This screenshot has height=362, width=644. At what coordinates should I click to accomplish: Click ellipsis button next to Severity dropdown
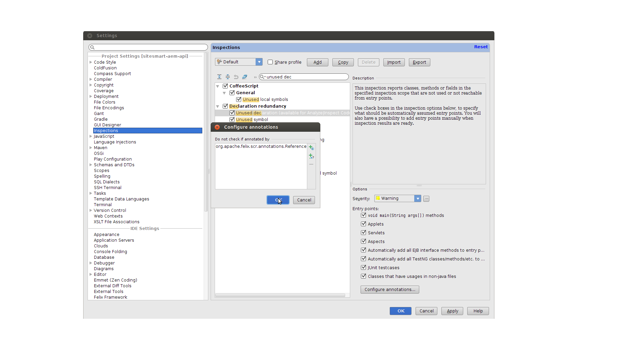426,199
